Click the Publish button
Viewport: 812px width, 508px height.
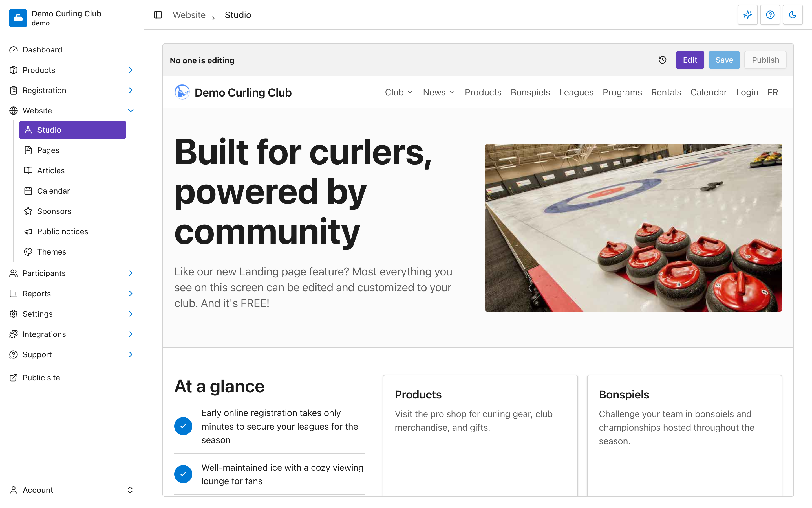pyautogui.click(x=765, y=60)
